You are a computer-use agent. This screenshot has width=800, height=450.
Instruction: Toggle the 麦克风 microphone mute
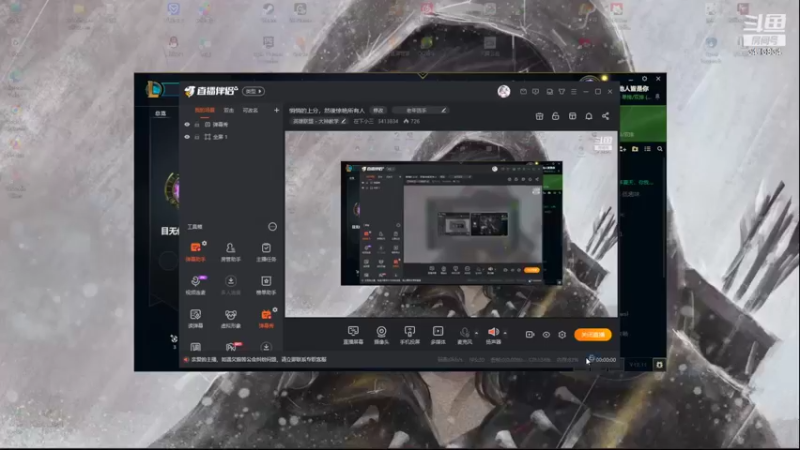point(464,335)
